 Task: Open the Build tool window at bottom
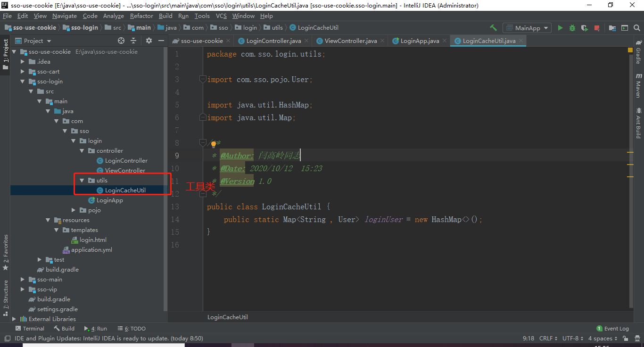64,329
